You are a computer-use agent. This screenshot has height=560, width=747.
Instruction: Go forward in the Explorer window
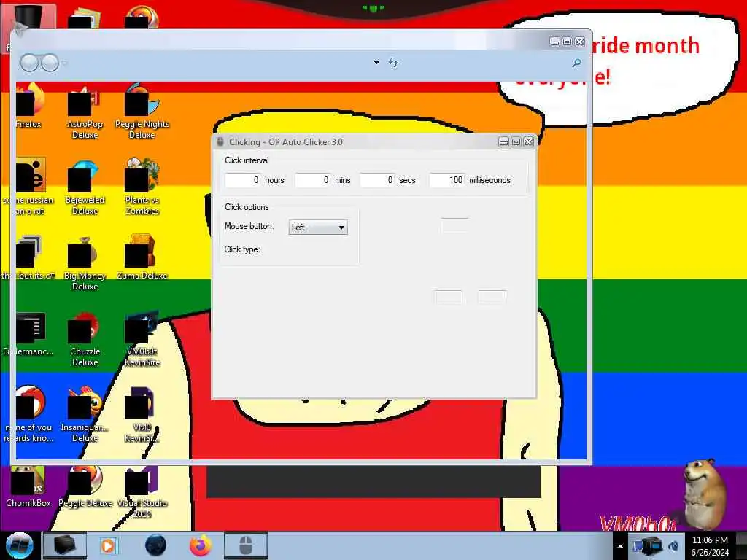coord(50,63)
